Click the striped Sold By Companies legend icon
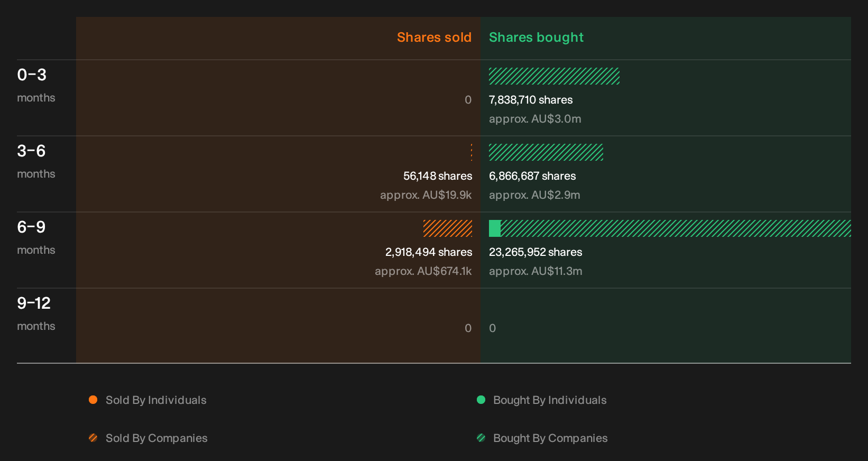Screen dimensions: 868x461 (93, 438)
